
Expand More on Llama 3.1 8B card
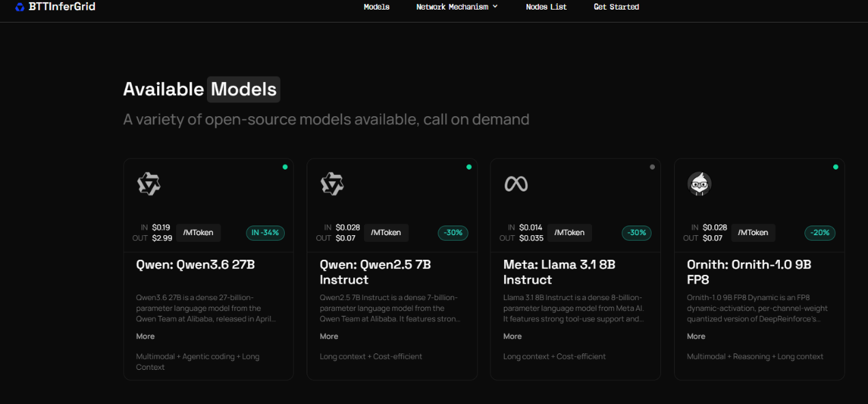(513, 336)
